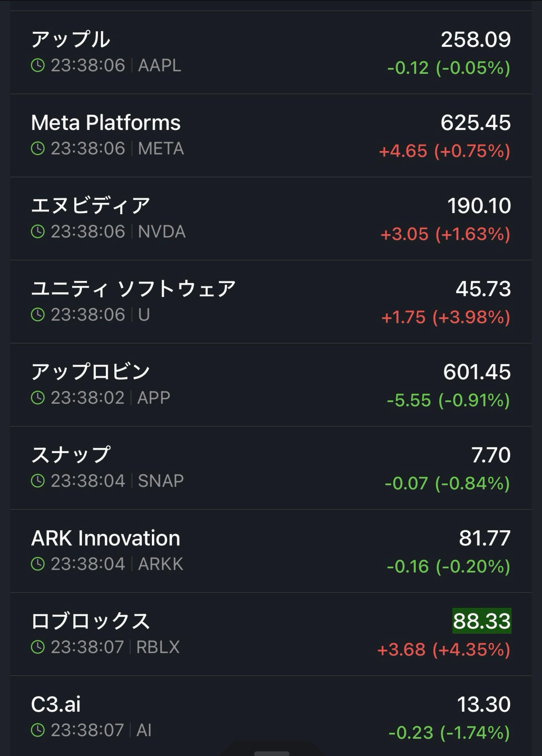Tap the clock icon in Unity Software row
This screenshot has width=542, height=756.
point(38,314)
